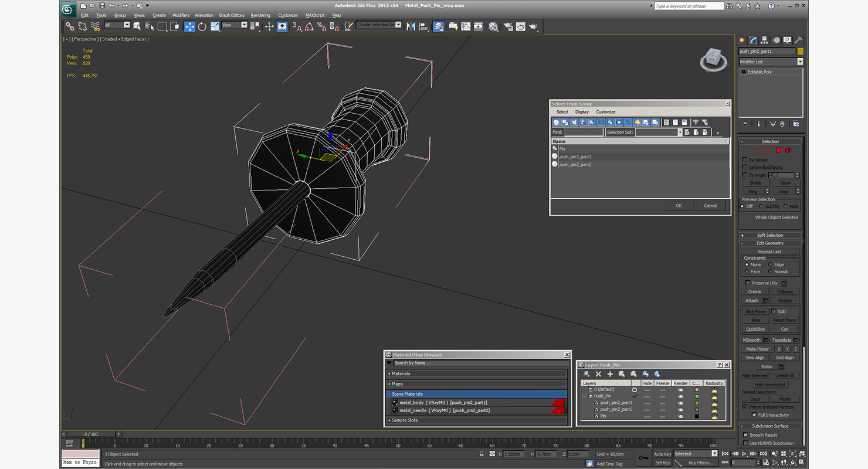Viewport: 868px width, 469px height.
Task: Click OK in Select From Scene
Action: 679,206
